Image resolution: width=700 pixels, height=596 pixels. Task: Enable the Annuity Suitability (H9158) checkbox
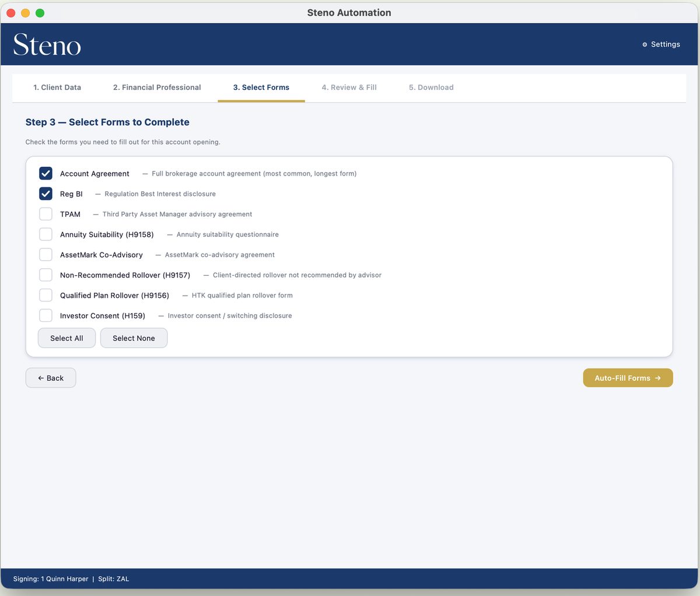[x=45, y=234]
